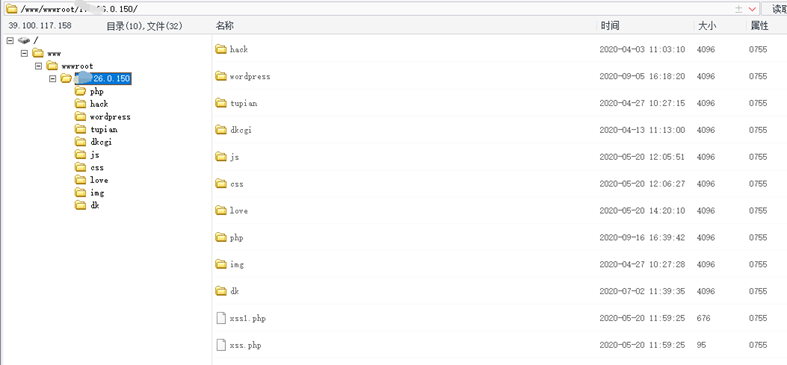Image resolution: width=787 pixels, height=365 pixels.
Task: Click the 读取 button beside path bar
Action: (x=774, y=9)
